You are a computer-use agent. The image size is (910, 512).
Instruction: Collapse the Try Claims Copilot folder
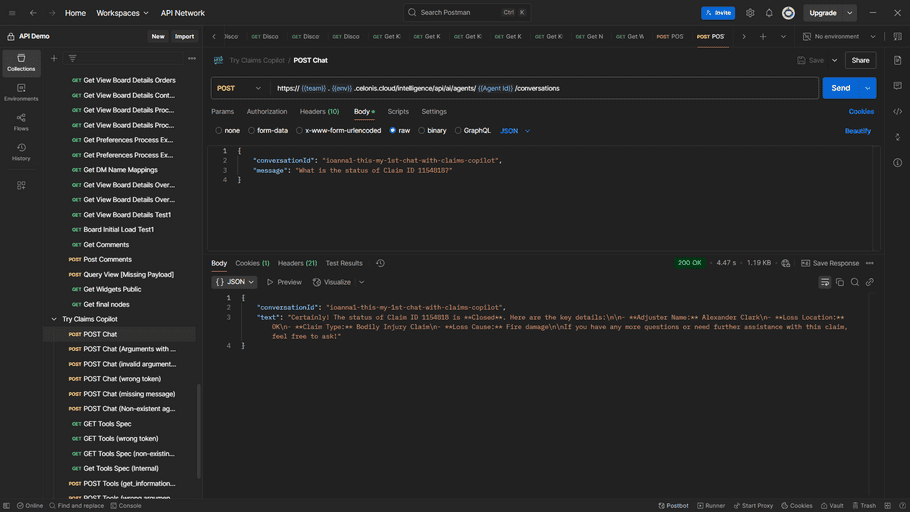point(54,319)
